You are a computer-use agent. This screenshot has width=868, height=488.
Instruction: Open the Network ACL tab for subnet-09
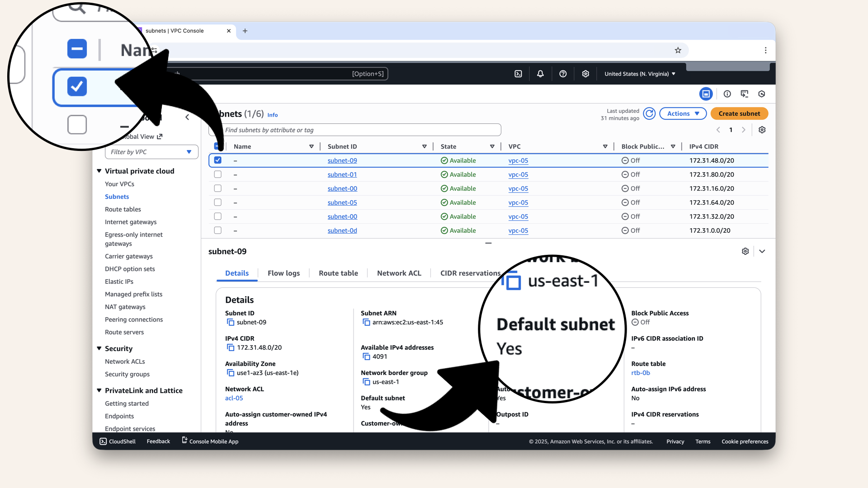click(x=399, y=273)
